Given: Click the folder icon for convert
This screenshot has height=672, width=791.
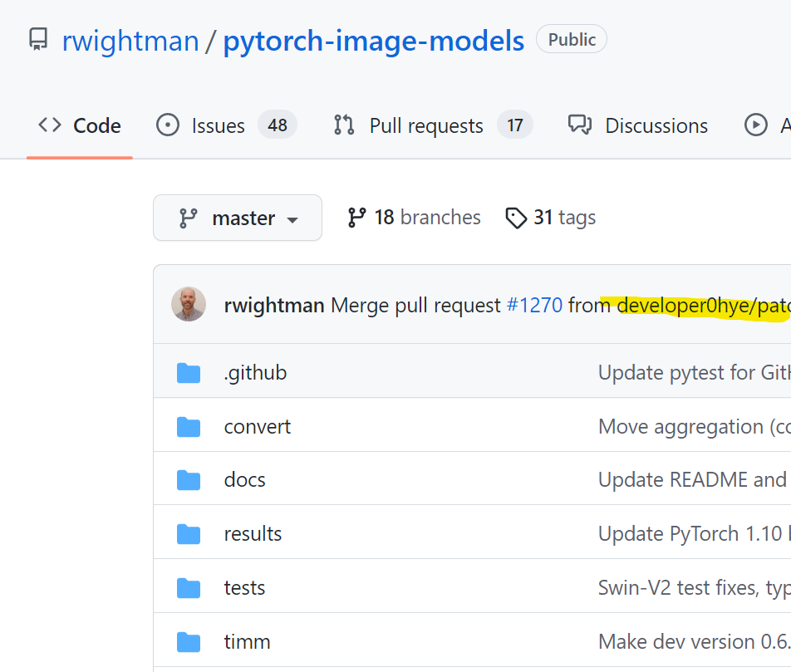Looking at the screenshot, I should (x=189, y=427).
